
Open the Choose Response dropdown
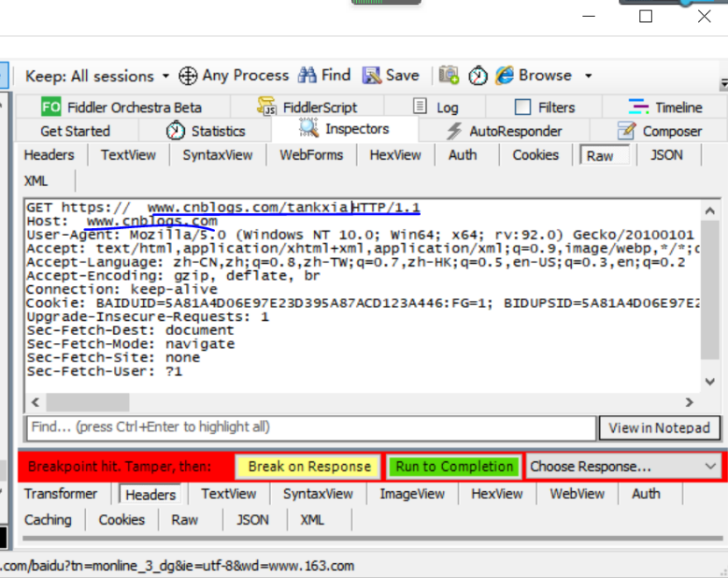click(x=623, y=466)
